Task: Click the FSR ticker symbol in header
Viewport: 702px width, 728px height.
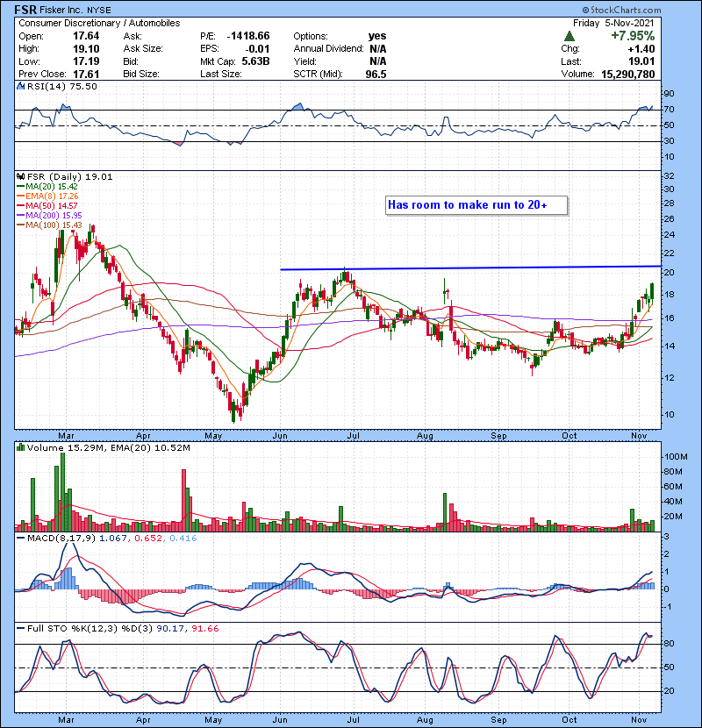Action: (25, 10)
